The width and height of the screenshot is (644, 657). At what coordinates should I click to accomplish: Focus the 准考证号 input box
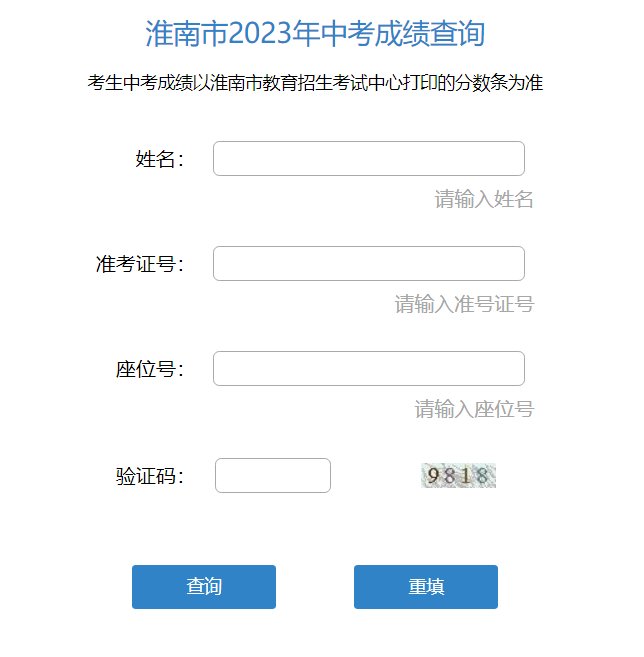tap(368, 264)
